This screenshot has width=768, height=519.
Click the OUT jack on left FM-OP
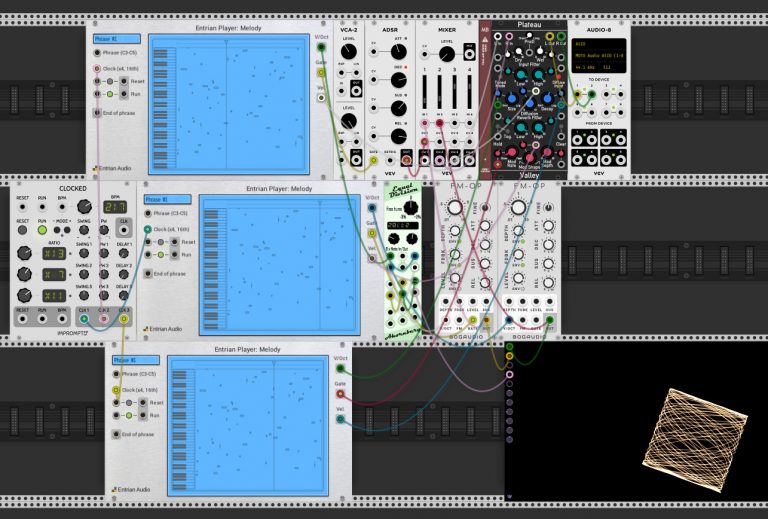point(486,320)
